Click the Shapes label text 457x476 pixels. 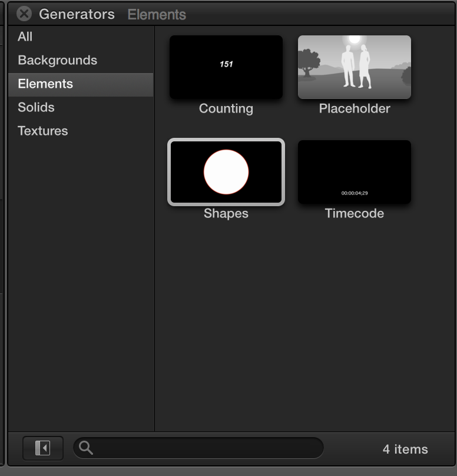click(226, 213)
